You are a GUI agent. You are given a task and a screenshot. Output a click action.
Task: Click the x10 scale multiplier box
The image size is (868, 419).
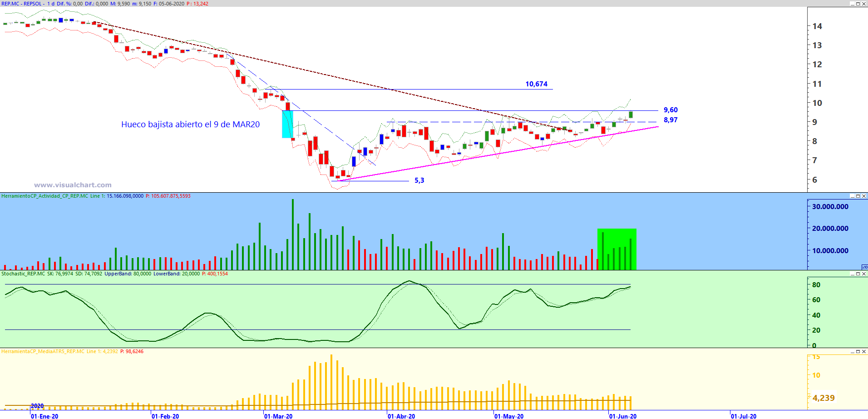tap(865, 267)
